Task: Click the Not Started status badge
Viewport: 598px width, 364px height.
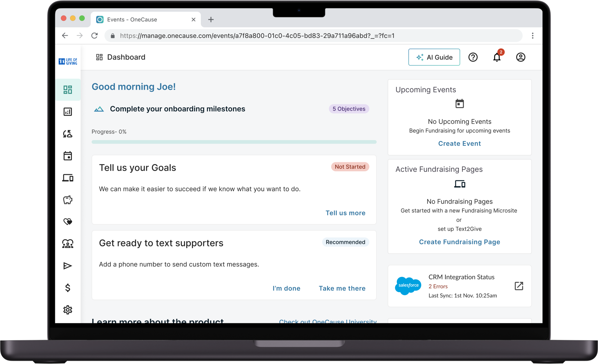Action: 350,167
